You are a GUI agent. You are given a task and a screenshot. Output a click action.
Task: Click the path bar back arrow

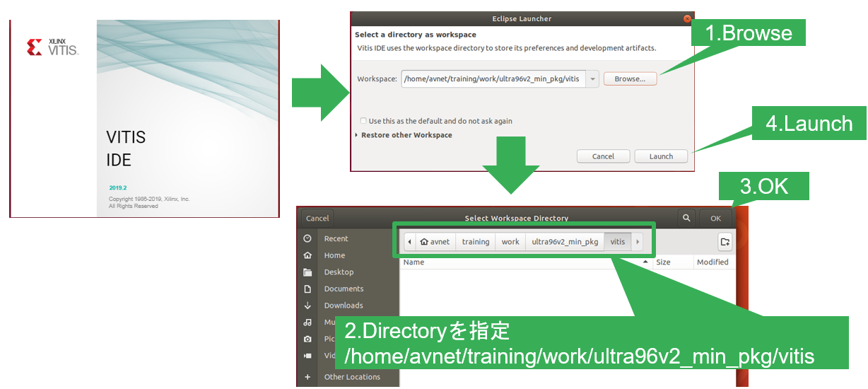[409, 241]
